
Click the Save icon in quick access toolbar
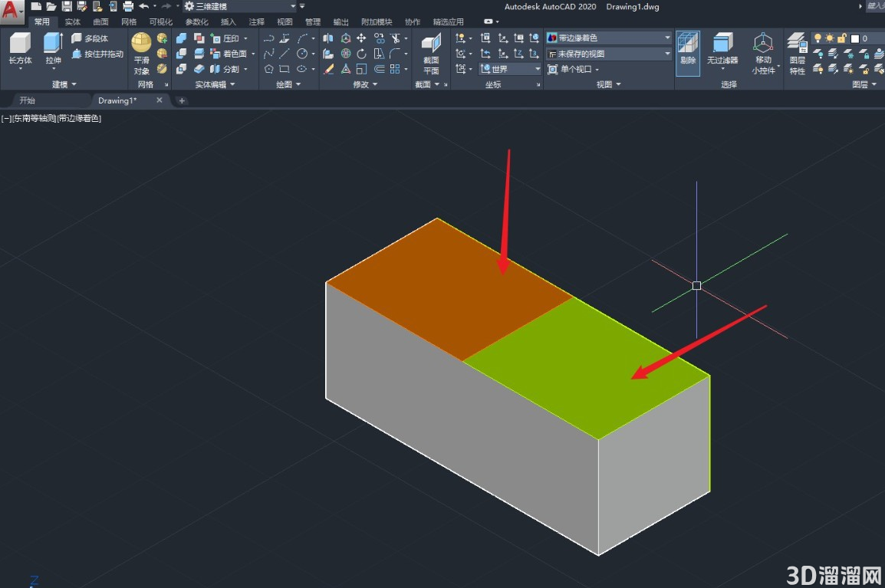67,7
